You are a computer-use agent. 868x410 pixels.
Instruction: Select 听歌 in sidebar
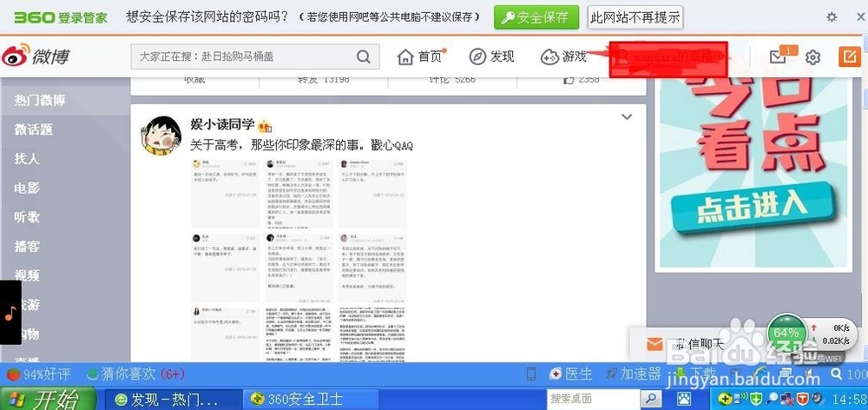point(27,217)
